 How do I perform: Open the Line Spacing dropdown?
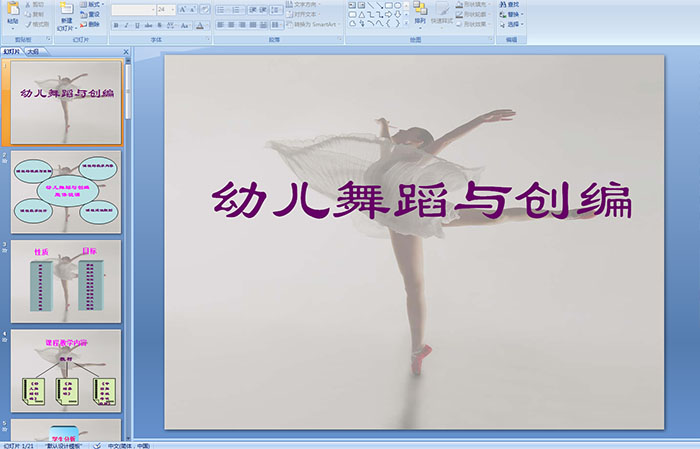click(277, 9)
